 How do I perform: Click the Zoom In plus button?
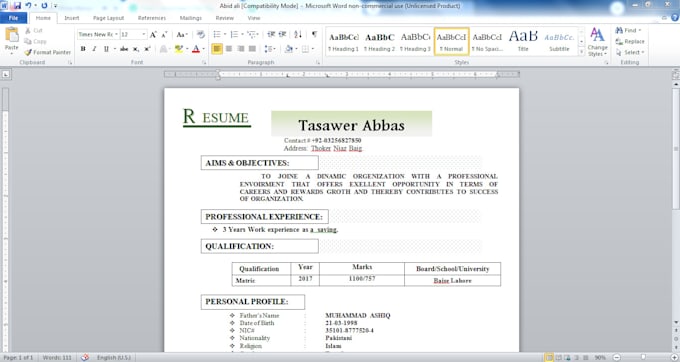click(674, 357)
